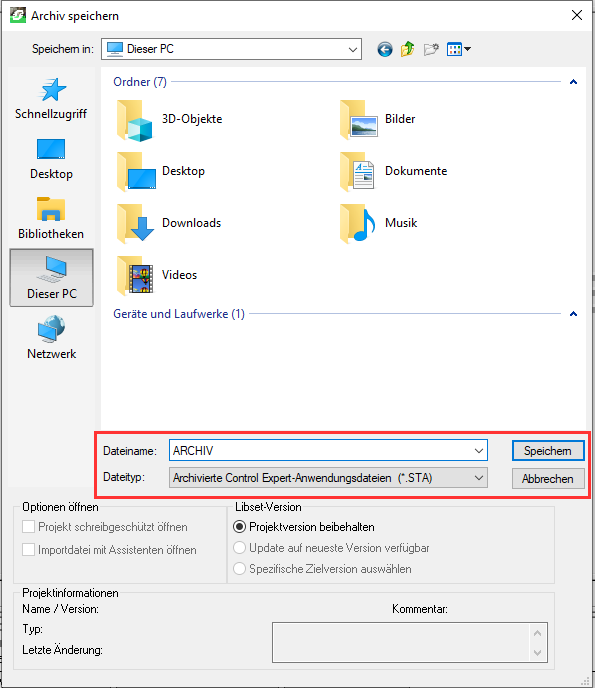Collapse the Ordner (7) group
This screenshot has width=595, height=688.
(573, 82)
